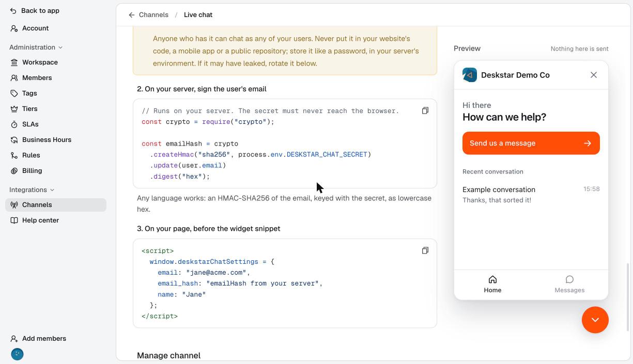Click the DESKSTAR_CHAT_SECRET variable text
633x364 pixels.
pos(327,154)
